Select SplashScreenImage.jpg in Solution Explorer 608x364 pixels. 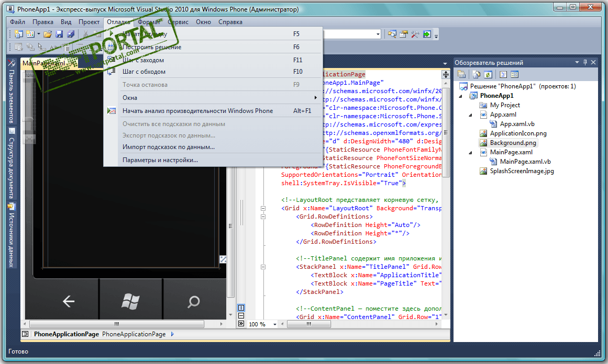point(522,171)
